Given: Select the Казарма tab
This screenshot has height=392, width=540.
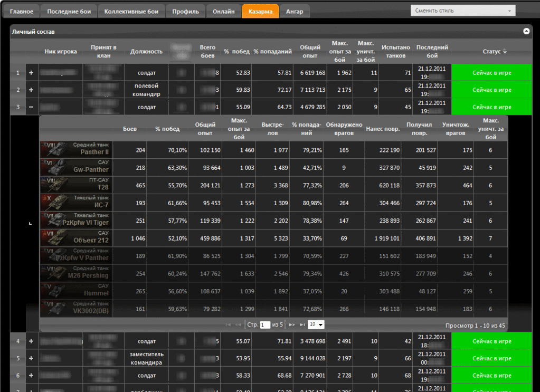Looking at the screenshot, I should (260, 12).
